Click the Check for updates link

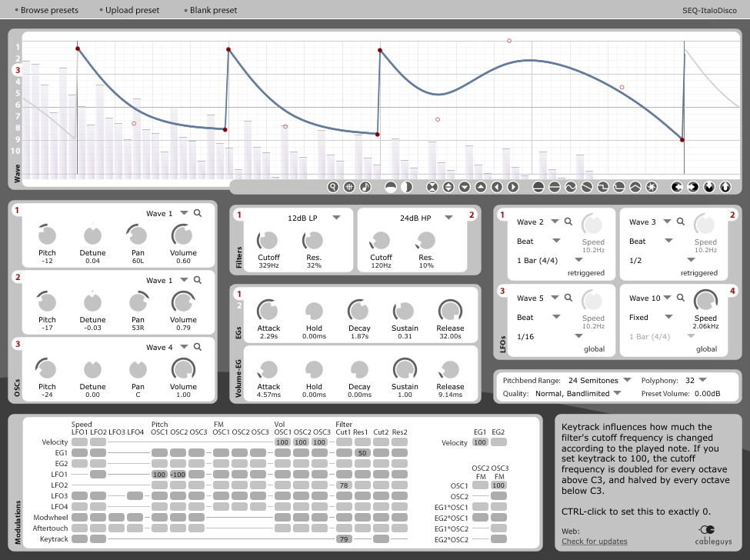pos(595,542)
